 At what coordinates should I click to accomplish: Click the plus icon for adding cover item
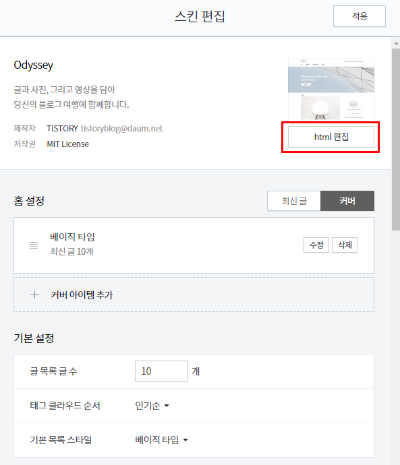(x=34, y=295)
